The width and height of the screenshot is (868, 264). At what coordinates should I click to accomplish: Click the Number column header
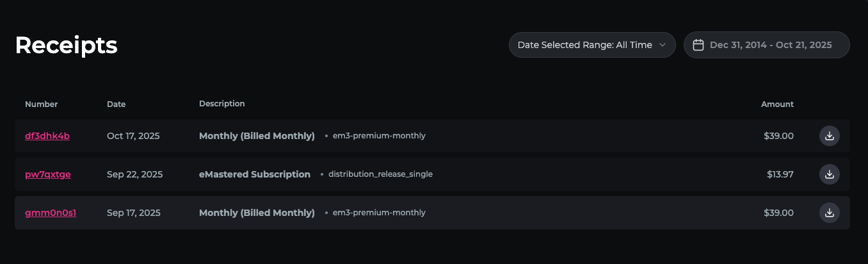(41, 104)
